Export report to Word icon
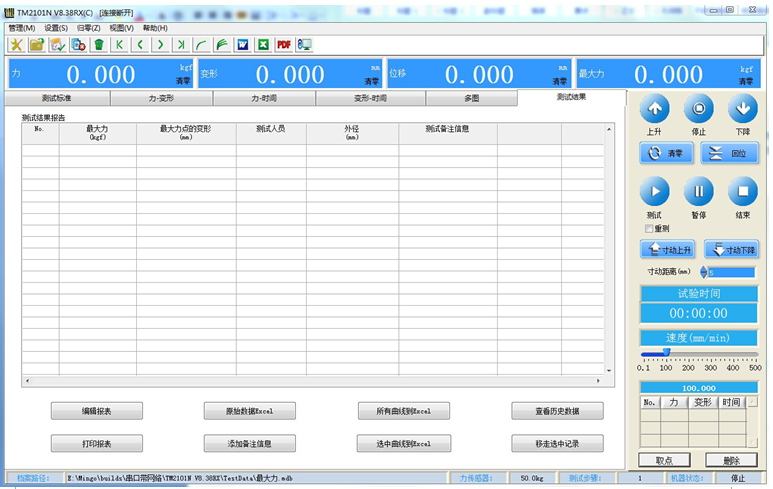Screen dimensions: 773x489 243,45
